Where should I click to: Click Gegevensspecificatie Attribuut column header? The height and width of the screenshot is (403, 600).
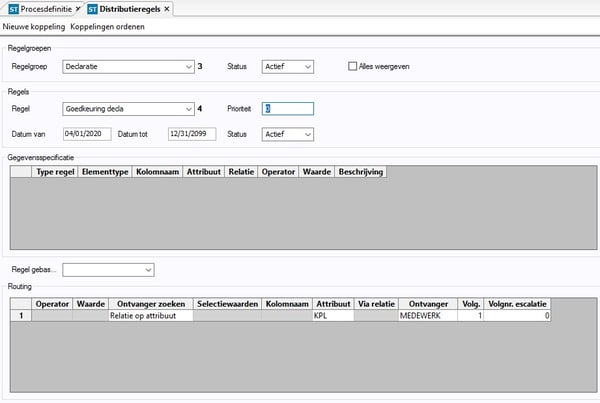(204, 172)
